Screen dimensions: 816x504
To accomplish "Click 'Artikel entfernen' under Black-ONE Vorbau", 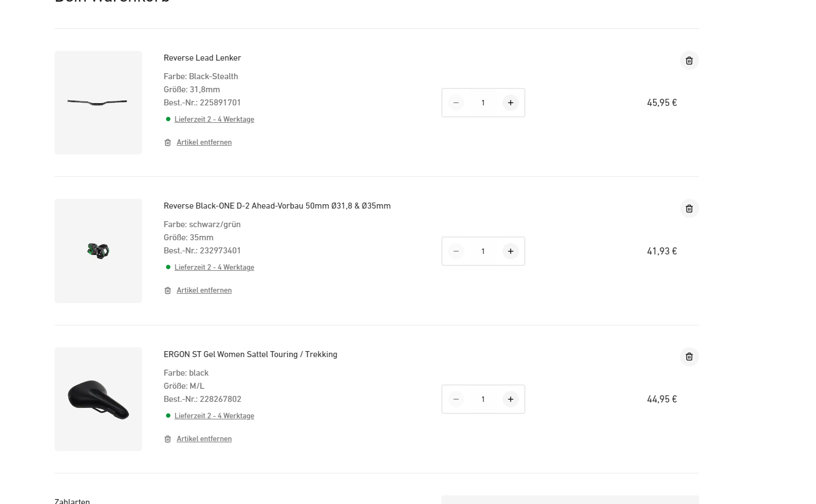I will point(204,290).
